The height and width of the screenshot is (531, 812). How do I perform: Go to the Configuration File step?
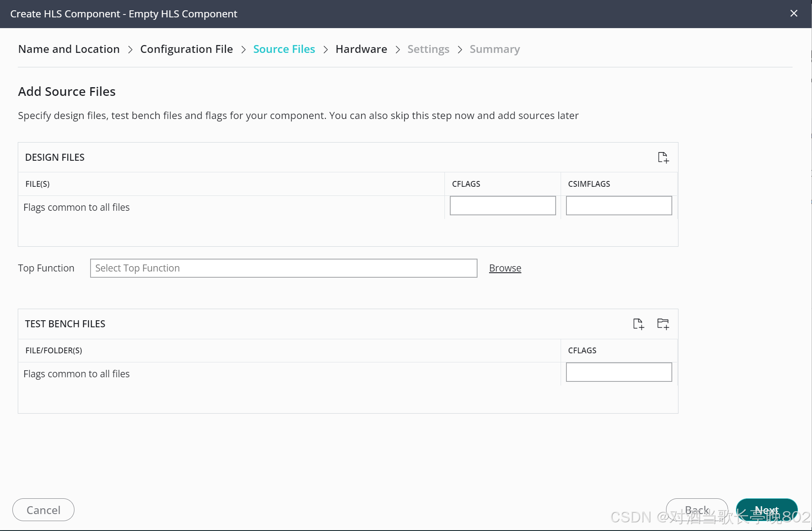tap(186, 49)
